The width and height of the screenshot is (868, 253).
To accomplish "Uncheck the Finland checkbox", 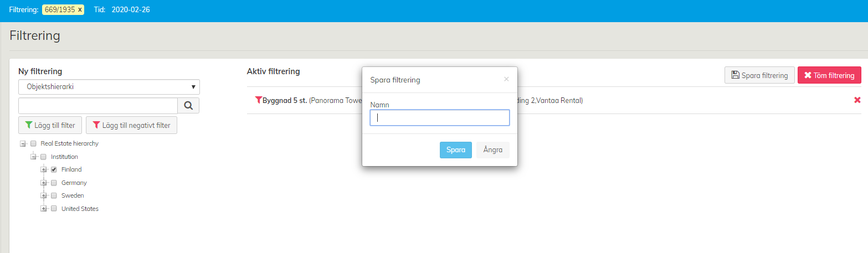I will 54,169.
